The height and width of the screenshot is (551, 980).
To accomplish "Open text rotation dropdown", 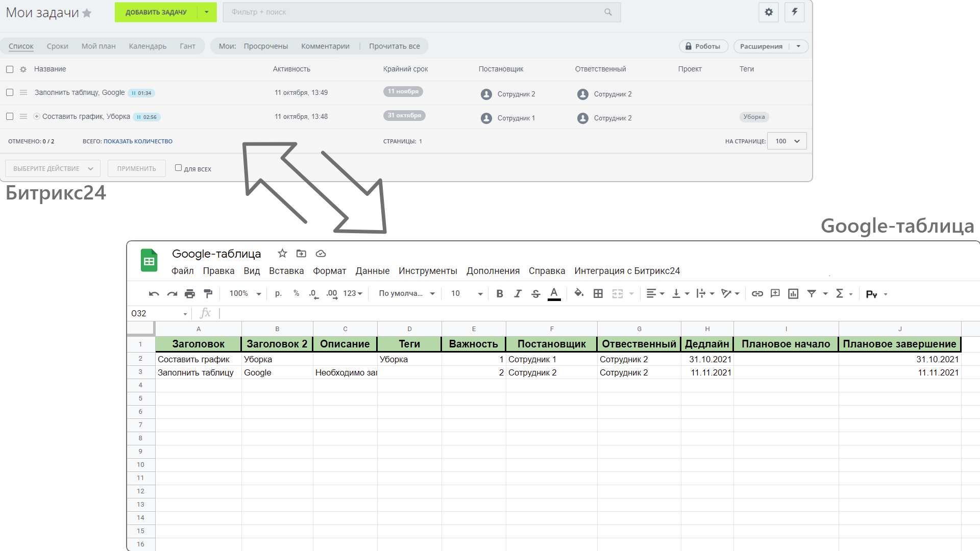I will click(x=730, y=294).
